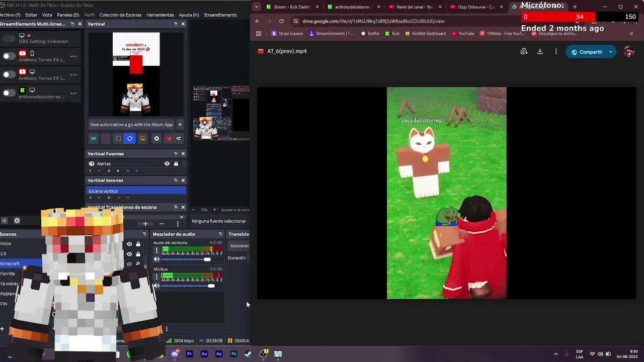644x362 pixels.
Task: Add a vertical transition with plus button
Action: (145, 224)
